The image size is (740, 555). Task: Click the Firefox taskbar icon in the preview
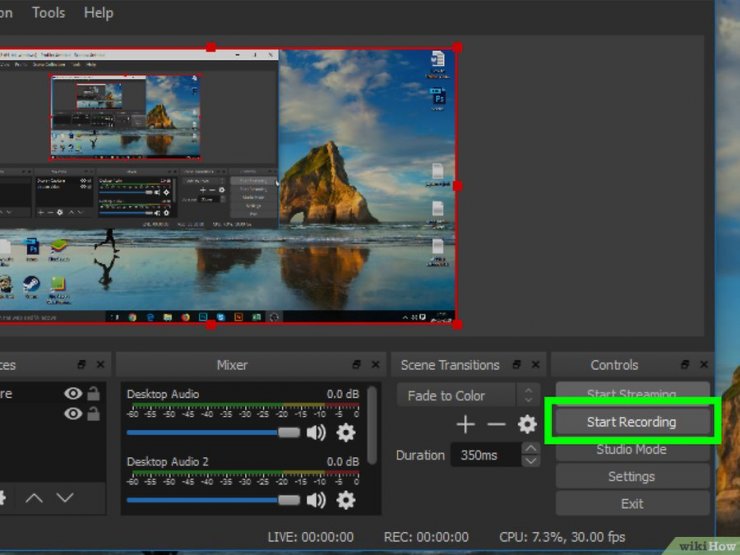click(185, 317)
